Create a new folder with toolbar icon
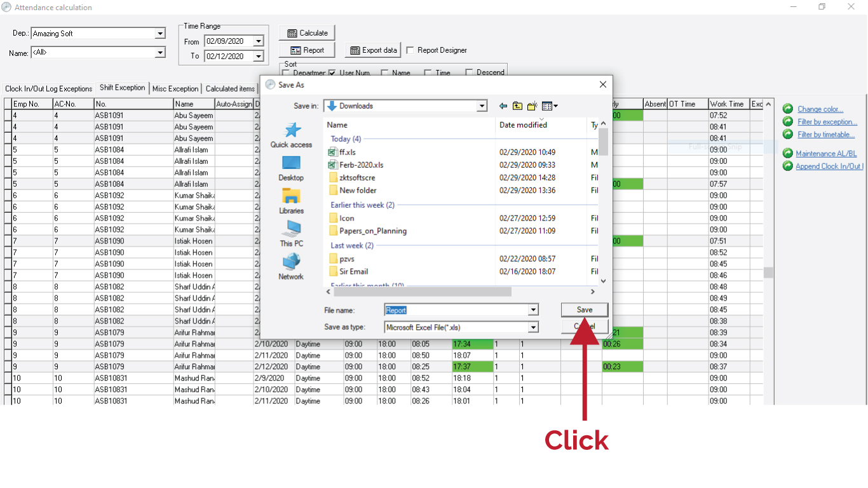This screenshot has width=868, height=488. click(x=532, y=106)
